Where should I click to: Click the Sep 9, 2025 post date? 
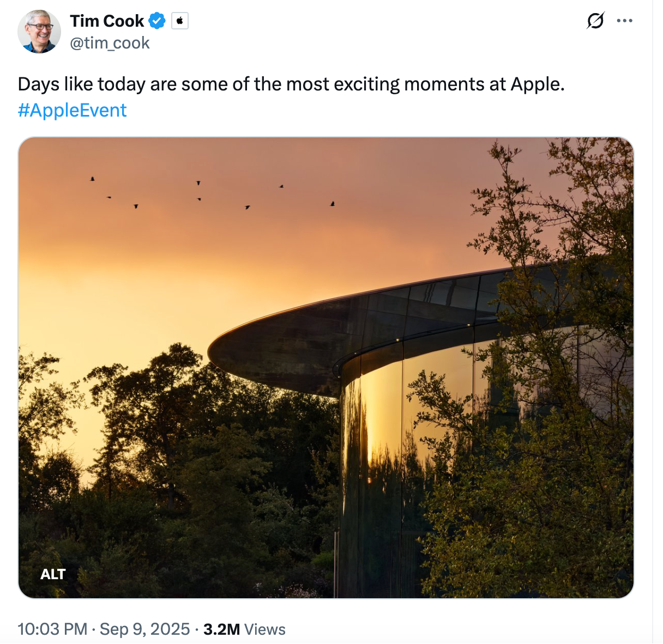[x=145, y=629]
